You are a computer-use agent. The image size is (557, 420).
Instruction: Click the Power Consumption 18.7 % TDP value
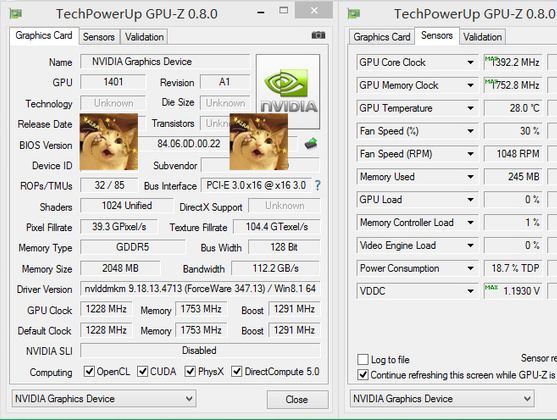[x=513, y=268]
